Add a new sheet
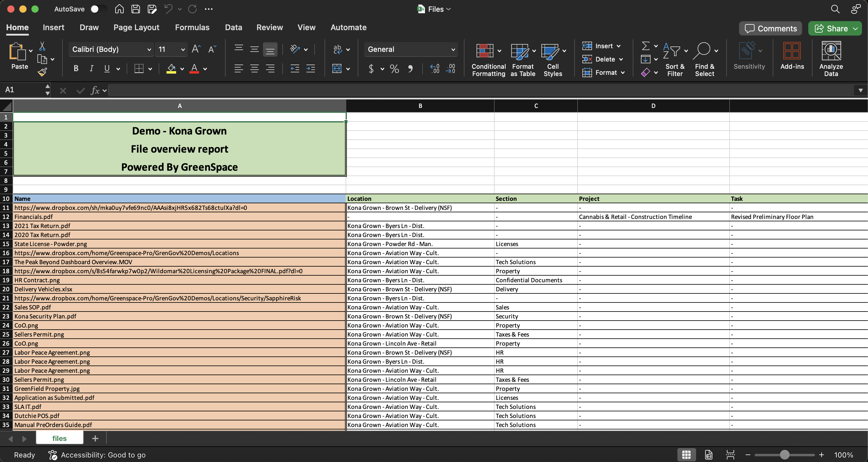The height and width of the screenshot is (462, 868). pos(95,438)
